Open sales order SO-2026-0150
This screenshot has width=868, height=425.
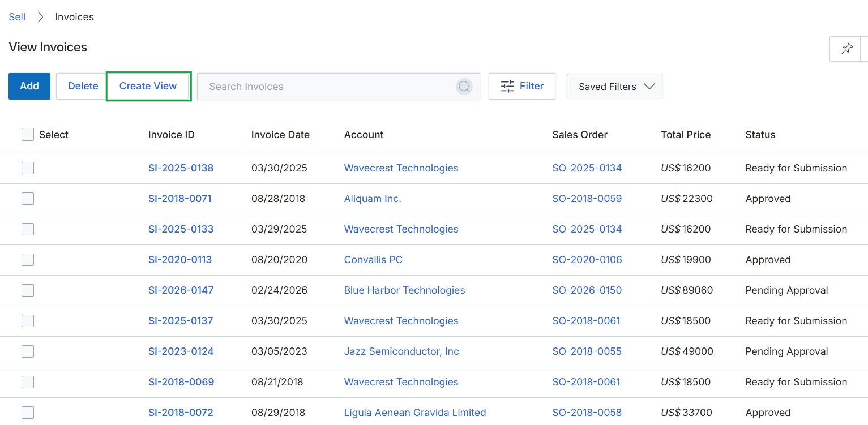[587, 290]
